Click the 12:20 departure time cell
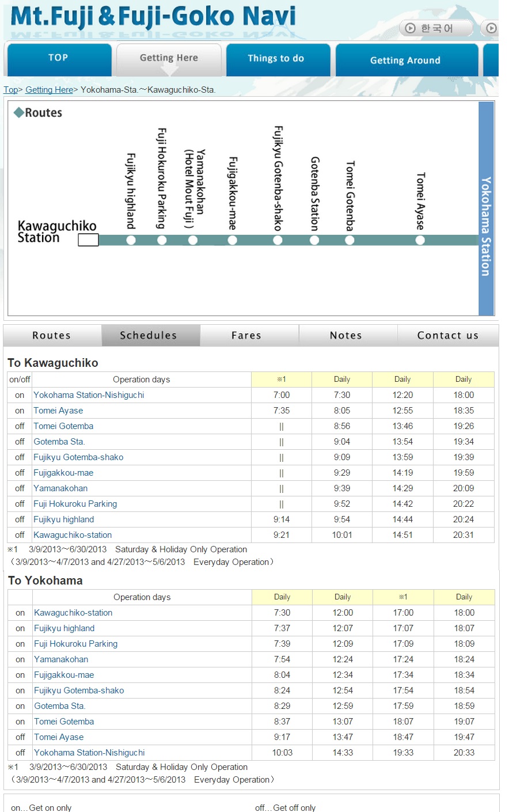 [402, 395]
